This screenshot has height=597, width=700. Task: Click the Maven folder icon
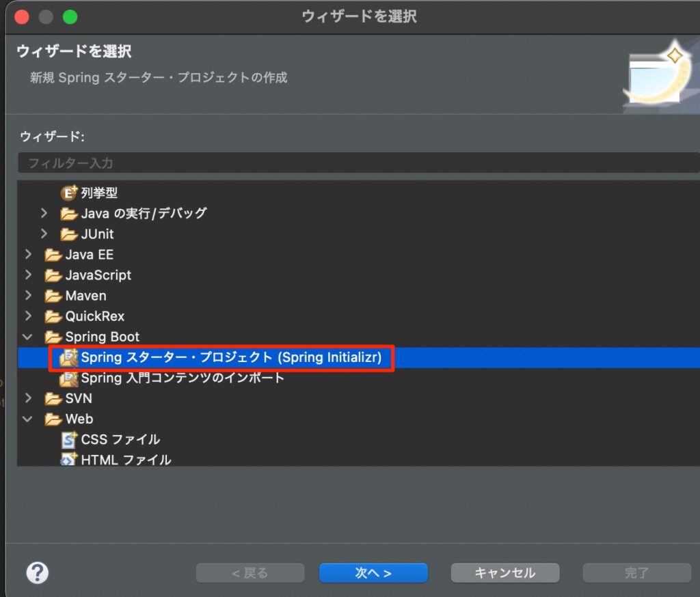pos(53,296)
